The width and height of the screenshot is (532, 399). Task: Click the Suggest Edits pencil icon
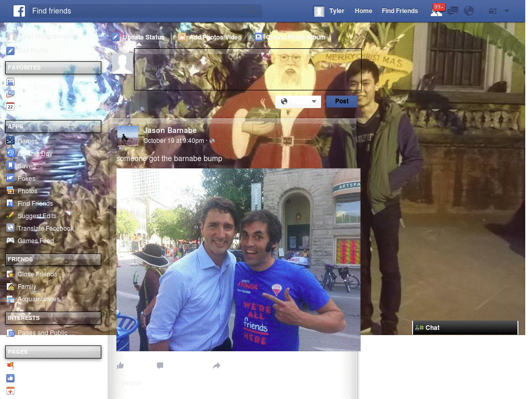coord(10,216)
